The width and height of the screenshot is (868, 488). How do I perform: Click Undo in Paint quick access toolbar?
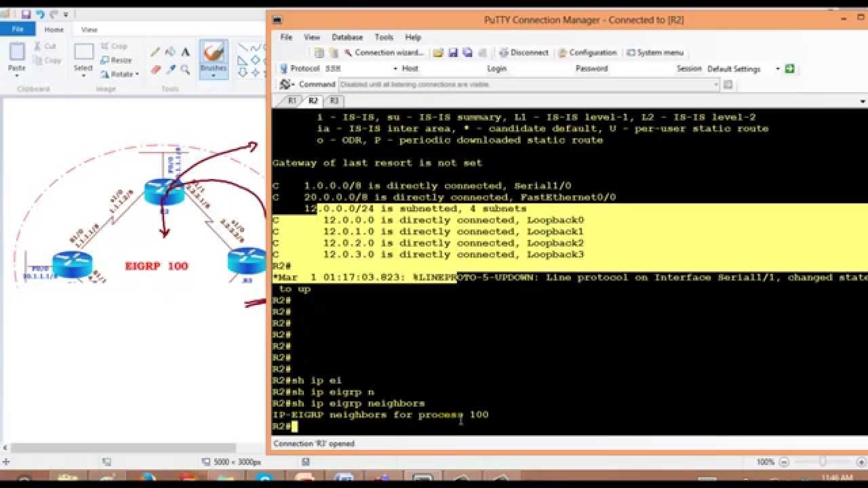click(40, 14)
